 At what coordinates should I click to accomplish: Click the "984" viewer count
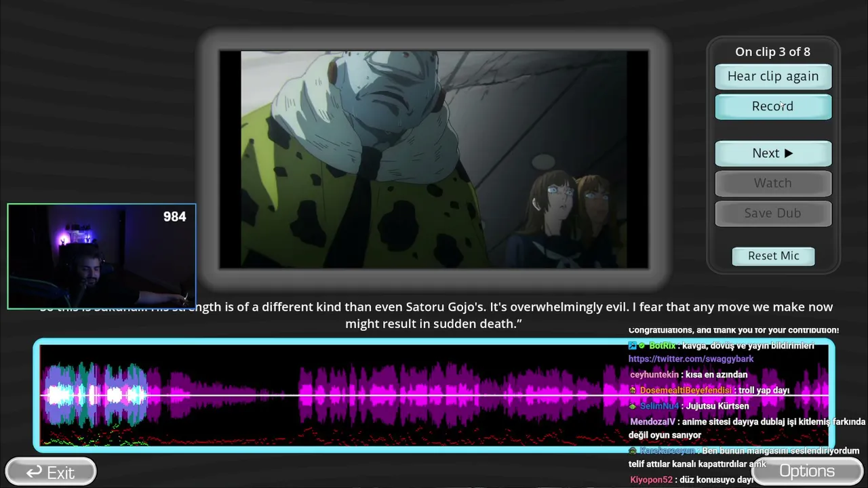coord(174,216)
